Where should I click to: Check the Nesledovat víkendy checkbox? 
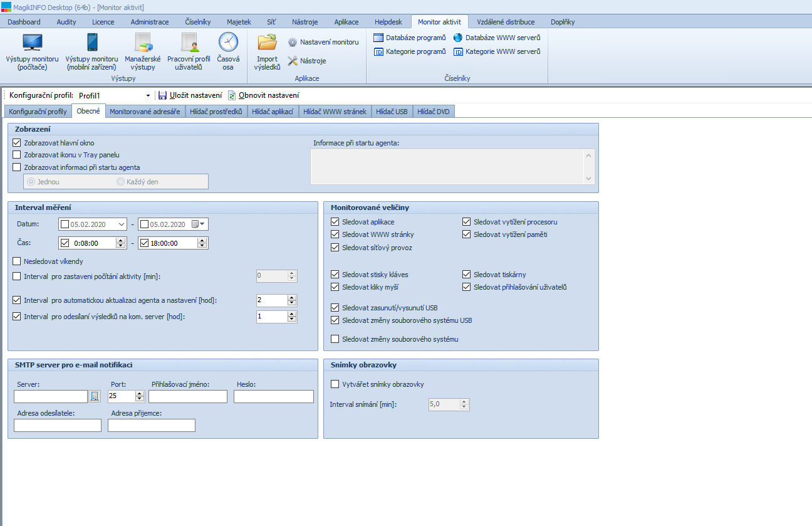click(17, 261)
